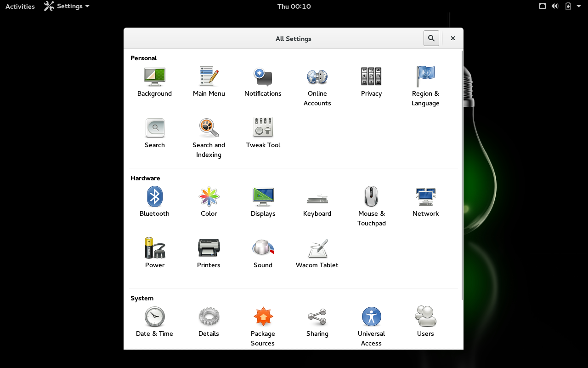Image resolution: width=588 pixels, height=368 pixels.
Task: Select the Sound settings icon
Action: (263, 249)
